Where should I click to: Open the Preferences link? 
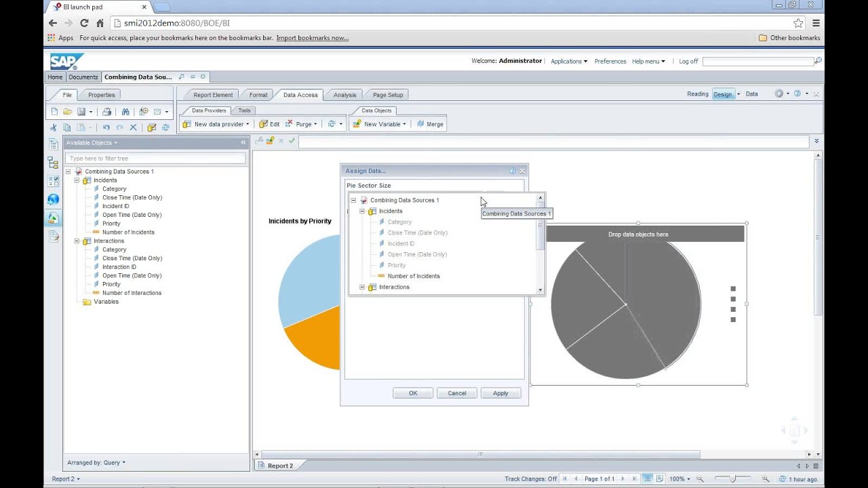[x=610, y=61]
